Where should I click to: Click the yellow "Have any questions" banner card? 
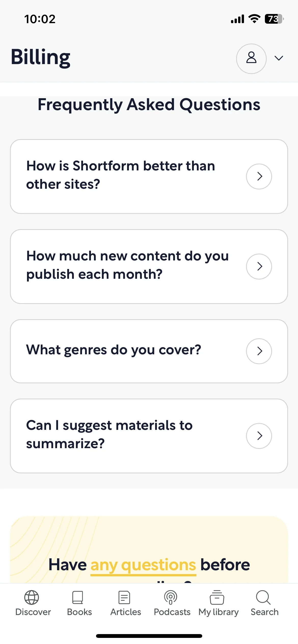click(149, 550)
